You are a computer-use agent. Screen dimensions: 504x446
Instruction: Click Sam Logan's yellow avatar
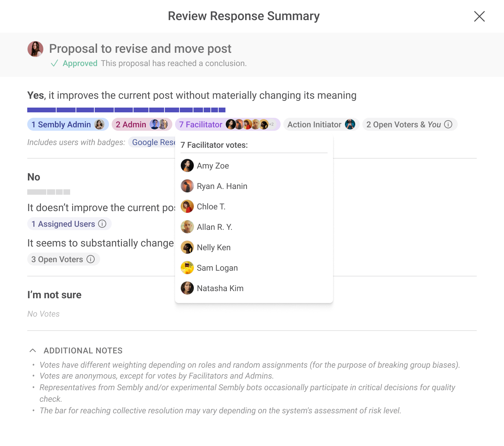click(x=187, y=268)
